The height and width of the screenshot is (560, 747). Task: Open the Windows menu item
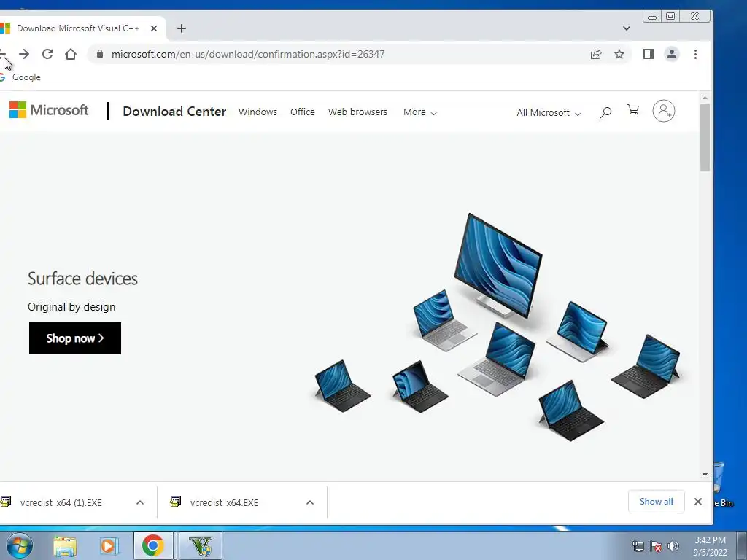pos(258,112)
